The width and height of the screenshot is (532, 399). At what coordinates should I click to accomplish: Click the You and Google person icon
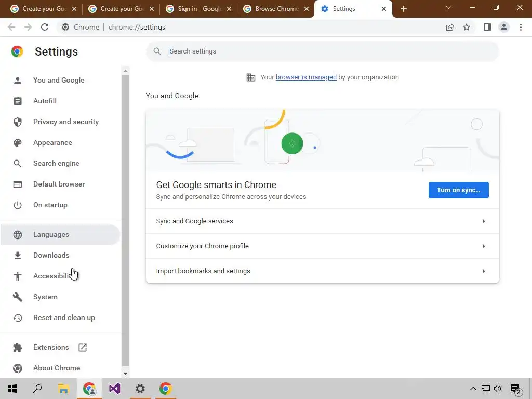17,81
